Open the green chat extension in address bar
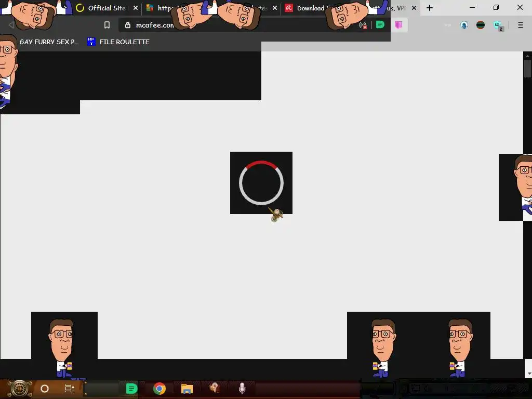The image size is (532, 399). [x=380, y=25]
